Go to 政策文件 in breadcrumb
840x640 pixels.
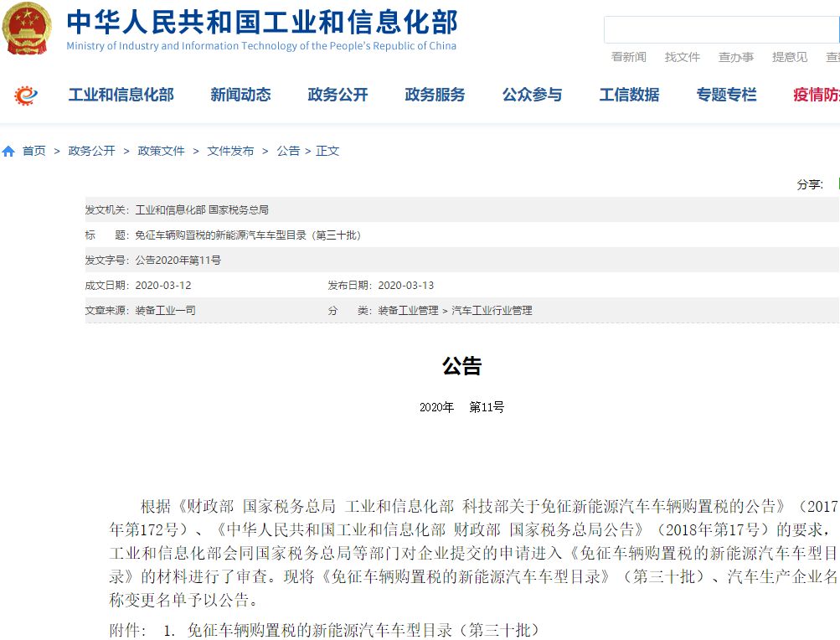[162, 151]
